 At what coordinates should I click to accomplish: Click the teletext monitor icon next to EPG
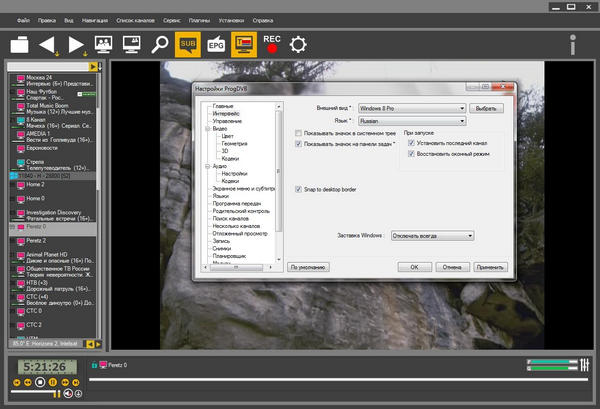point(243,43)
